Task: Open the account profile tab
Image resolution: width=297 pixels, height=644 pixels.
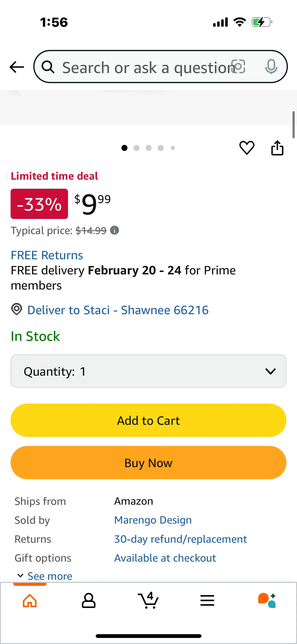Action: tap(88, 600)
